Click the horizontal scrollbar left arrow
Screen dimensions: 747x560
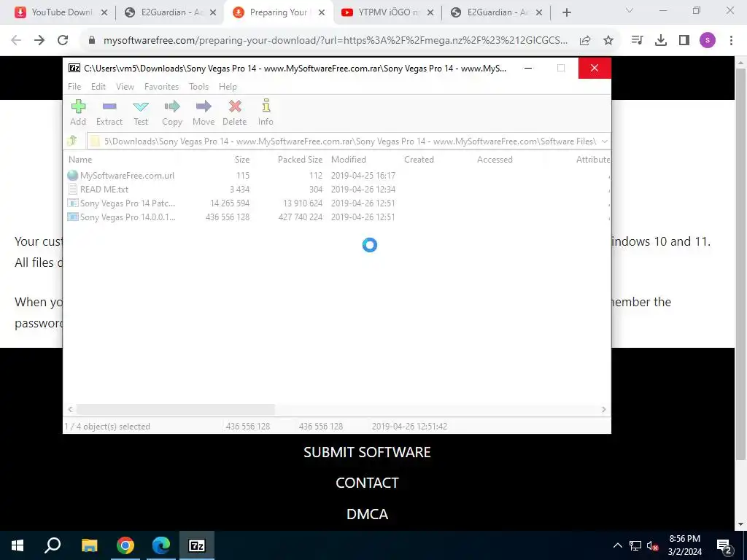tap(71, 410)
